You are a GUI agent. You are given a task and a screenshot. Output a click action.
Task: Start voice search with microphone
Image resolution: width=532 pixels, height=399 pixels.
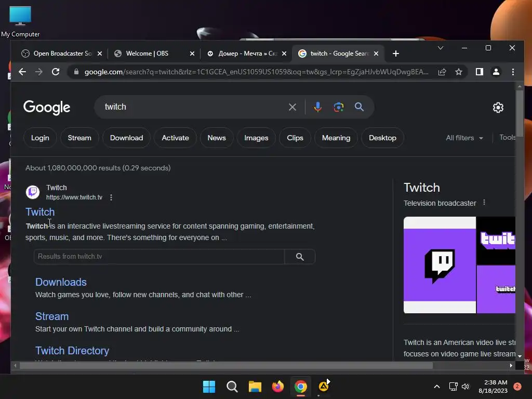pyautogui.click(x=317, y=107)
